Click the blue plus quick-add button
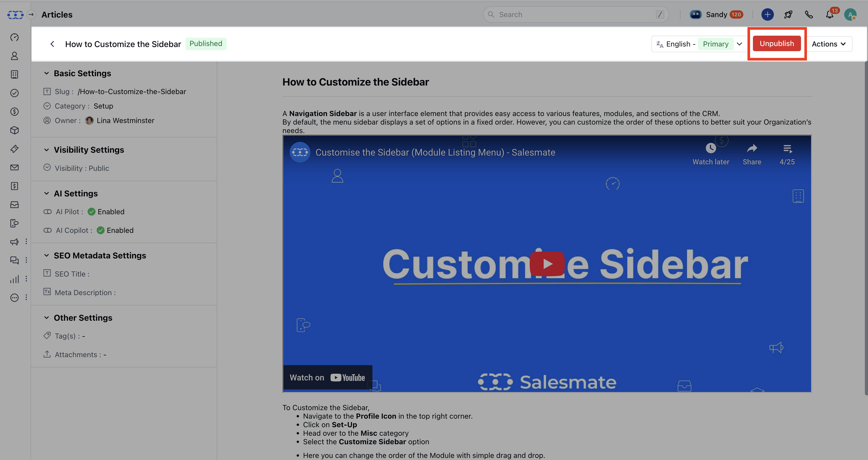This screenshot has width=868, height=460. (x=767, y=14)
